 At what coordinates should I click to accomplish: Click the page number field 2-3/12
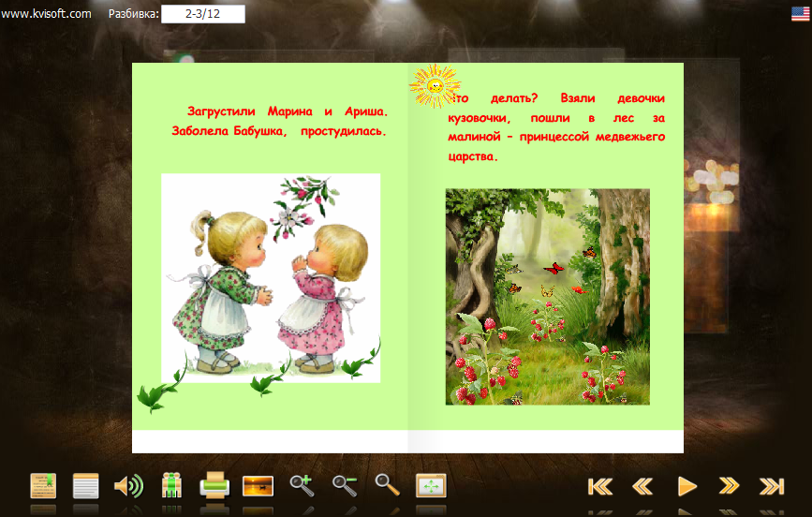click(203, 14)
